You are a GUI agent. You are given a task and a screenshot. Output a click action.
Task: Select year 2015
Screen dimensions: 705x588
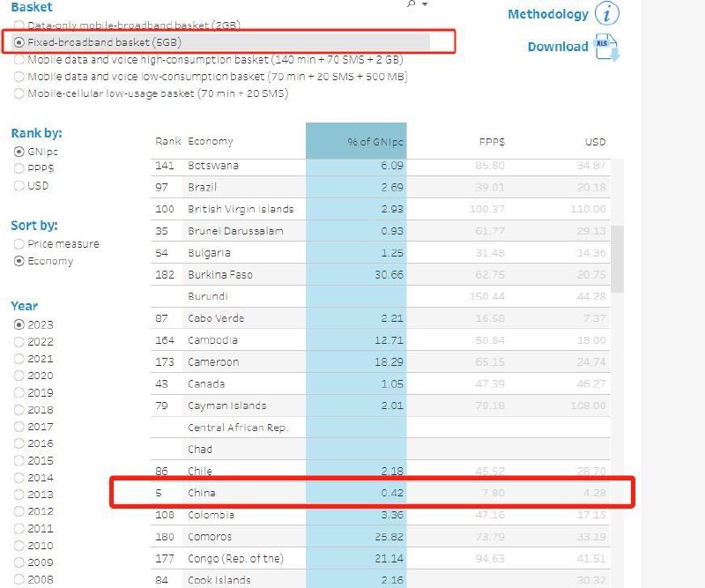coord(33,460)
